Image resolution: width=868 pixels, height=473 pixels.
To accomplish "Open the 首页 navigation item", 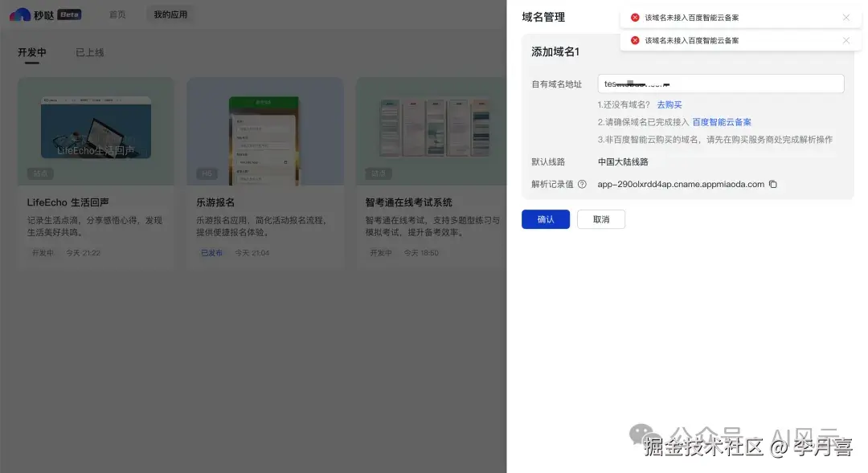I will coord(119,14).
